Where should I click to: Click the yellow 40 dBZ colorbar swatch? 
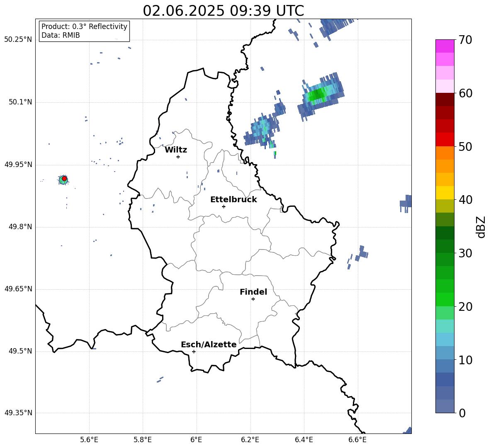click(445, 193)
